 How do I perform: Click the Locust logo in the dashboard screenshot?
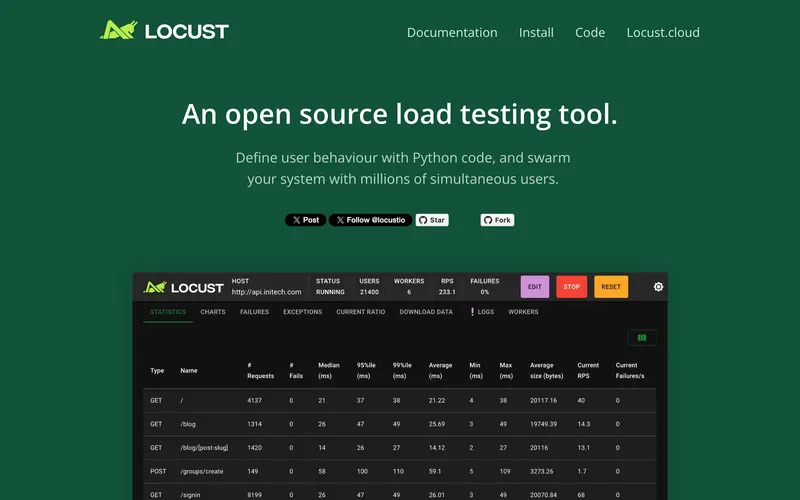[x=184, y=287]
